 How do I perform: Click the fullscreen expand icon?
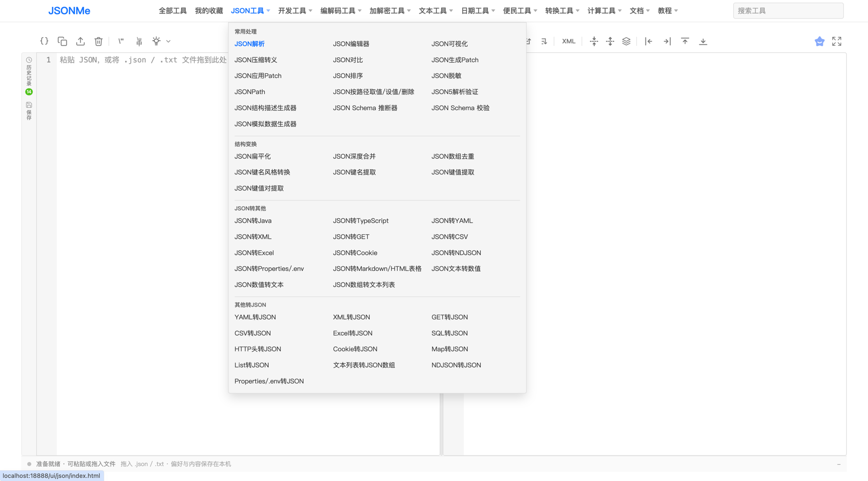(x=837, y=41)
